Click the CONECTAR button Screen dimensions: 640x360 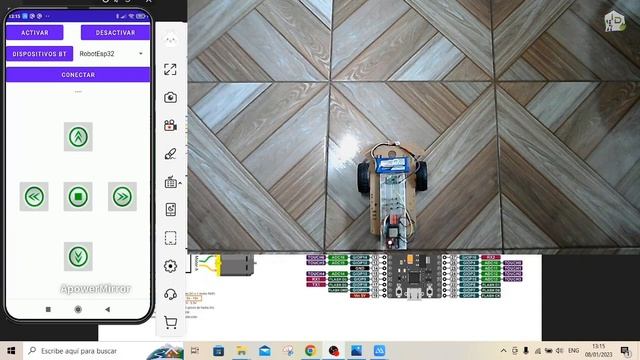pos(78,75)
